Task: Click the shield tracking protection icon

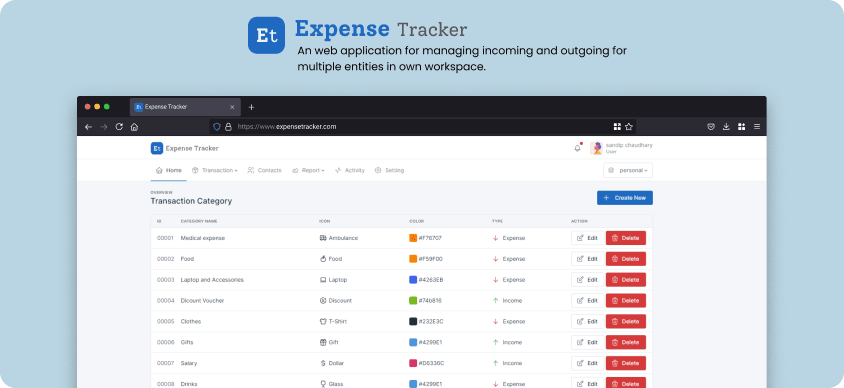Action: (x=217, y=127)
